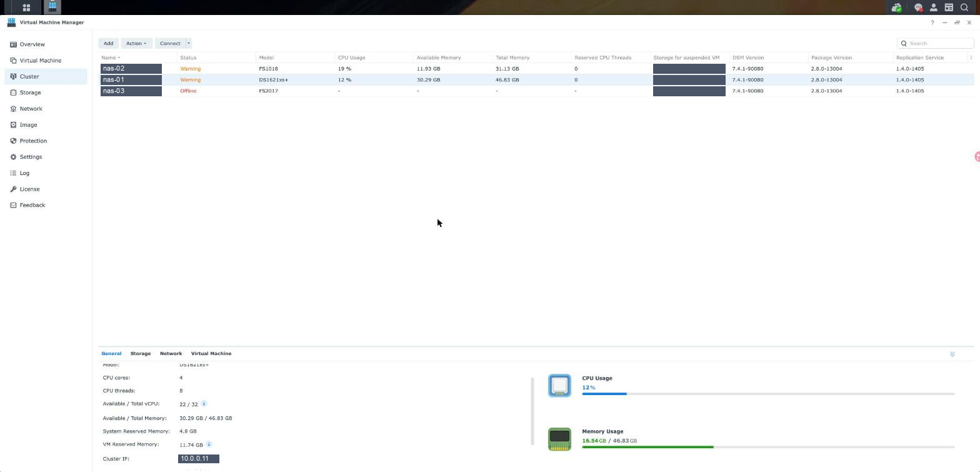Select the nas-02 host row
Screen dimensions: 980x472
536,69
